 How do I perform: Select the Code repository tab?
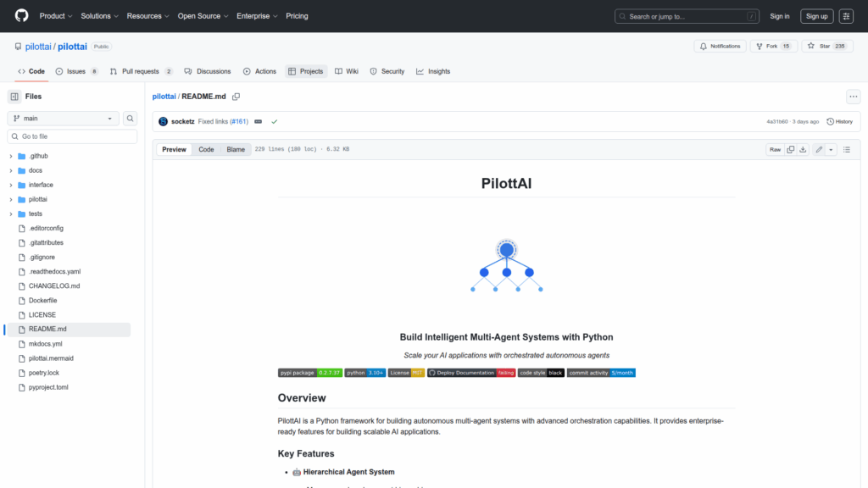coord(31,71)
